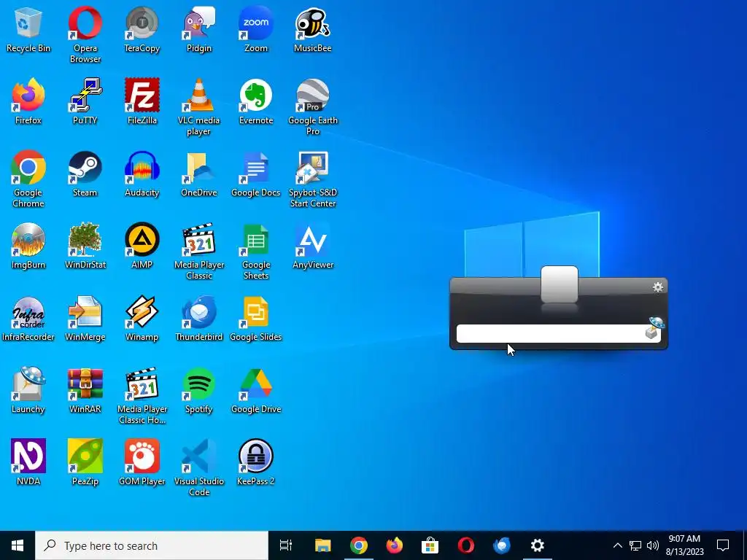Launch Firefox from the taskbar
747x560 pixels.
pyautogui.click(x=395, y=545)
